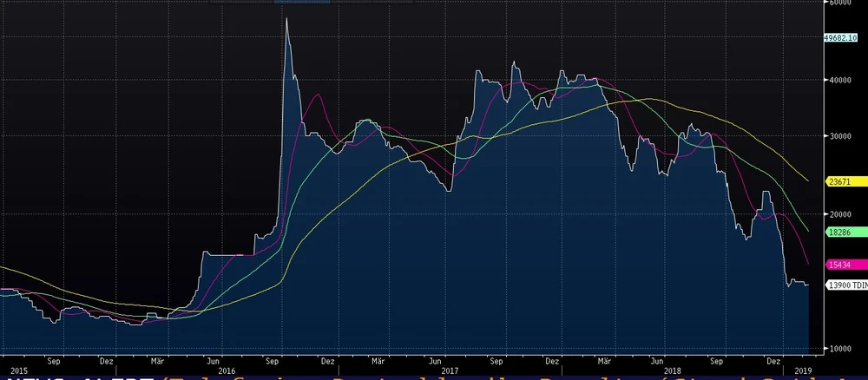Click the white 13900 last price label

pos(845,285)
